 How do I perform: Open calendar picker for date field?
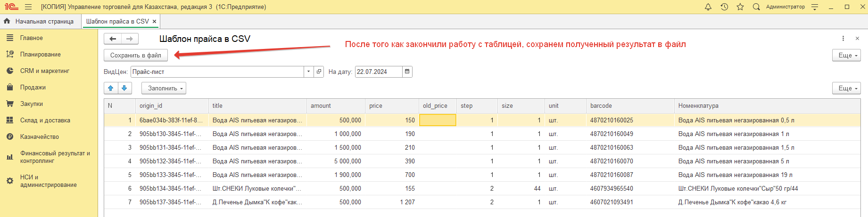click(407, 72)
